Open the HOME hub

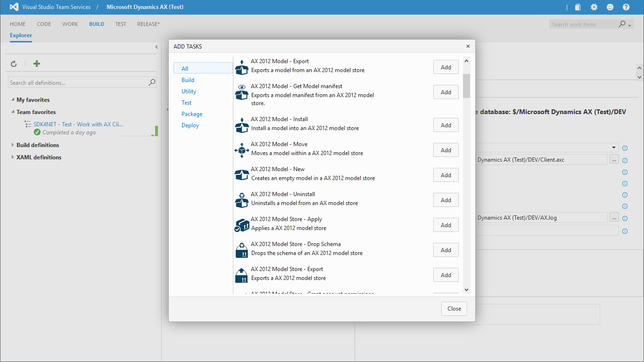point(18,24)
